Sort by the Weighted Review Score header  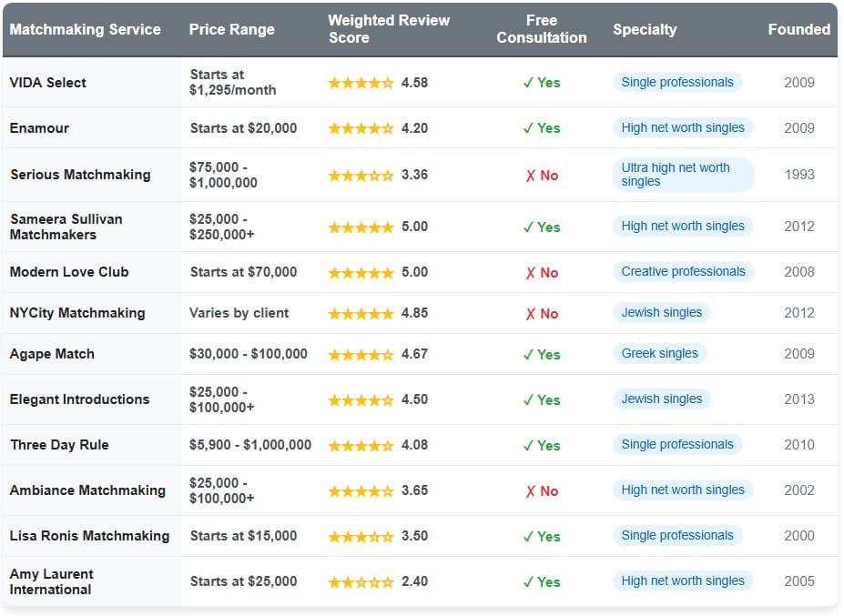point(389,29)
